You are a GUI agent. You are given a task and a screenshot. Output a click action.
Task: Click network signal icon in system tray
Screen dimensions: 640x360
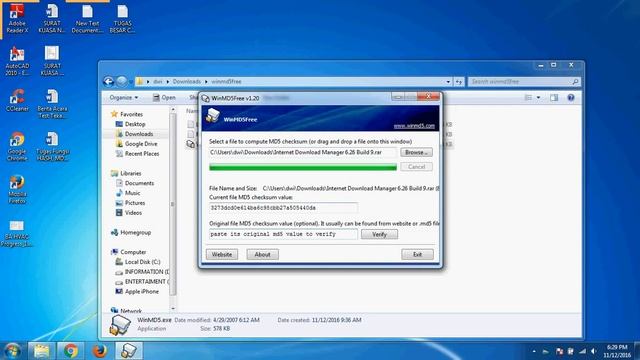tap(582, 351)
